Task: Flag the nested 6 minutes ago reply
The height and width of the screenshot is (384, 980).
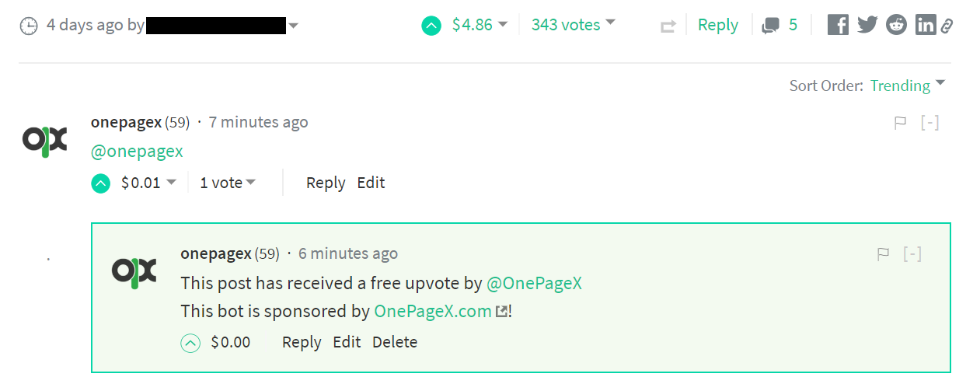Action: (x=883, y=254)
